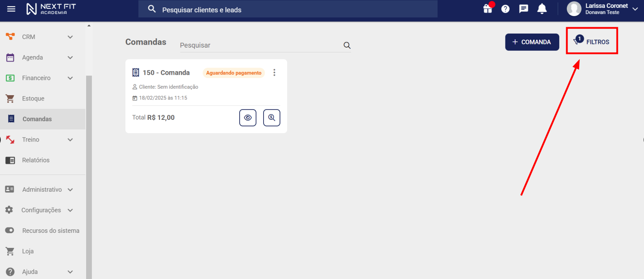Open the bell notifications icon
This screenshot has width=644, height=279.
542,9
